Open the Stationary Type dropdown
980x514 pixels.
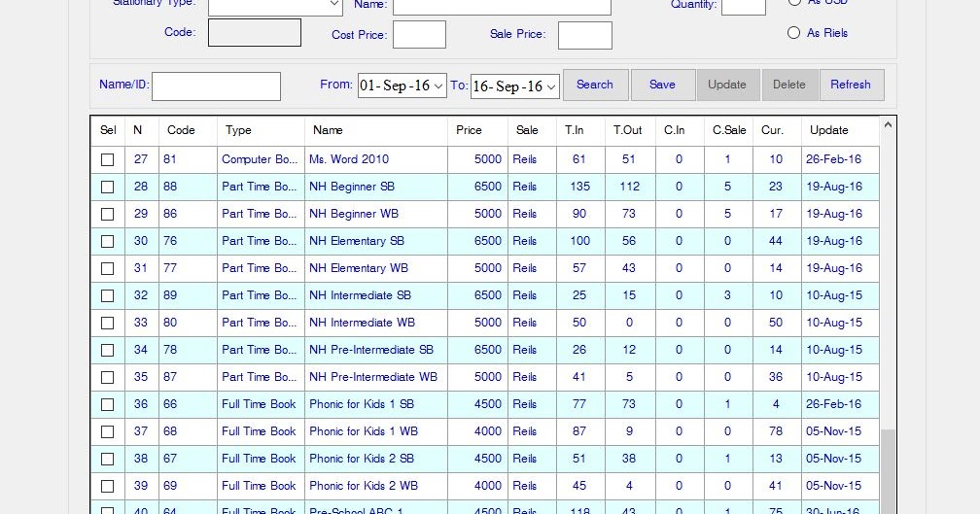click(334, 5)
